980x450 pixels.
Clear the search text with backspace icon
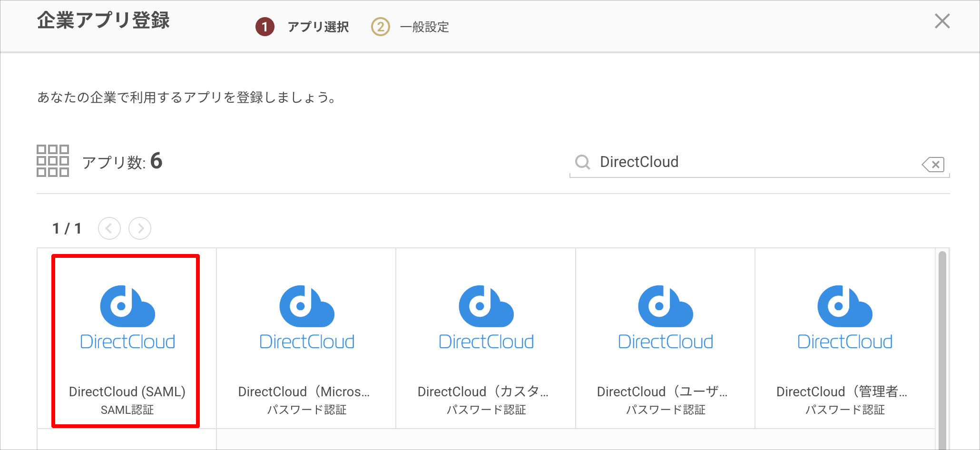tap(933, 165)
